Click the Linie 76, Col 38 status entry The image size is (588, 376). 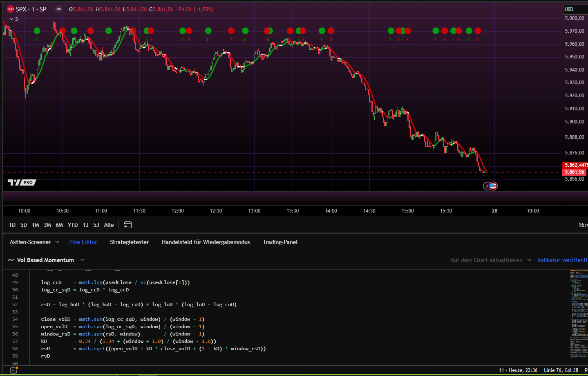click(x=561, y=370)
